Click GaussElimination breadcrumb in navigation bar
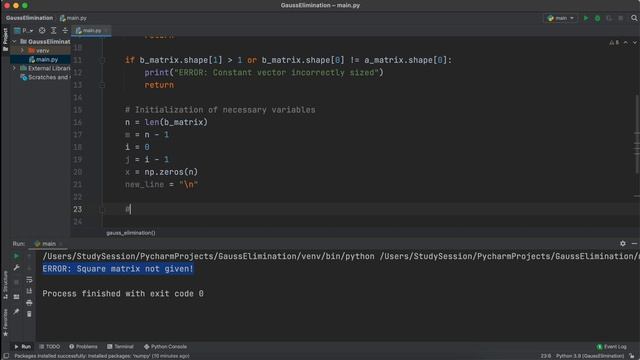 (29, 18)
